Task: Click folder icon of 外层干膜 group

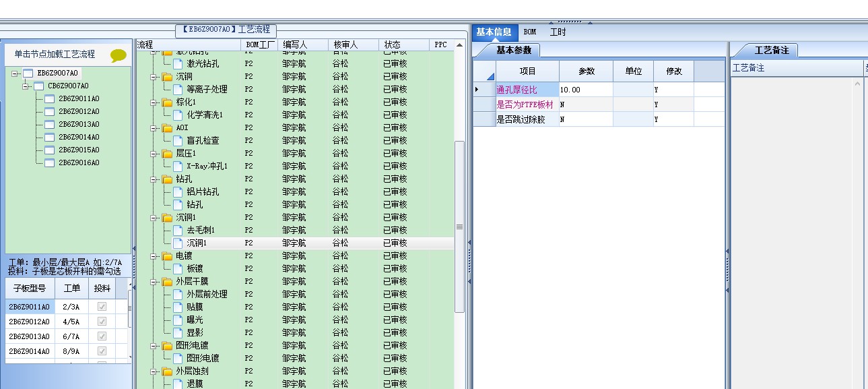Action: coord(167,281)
